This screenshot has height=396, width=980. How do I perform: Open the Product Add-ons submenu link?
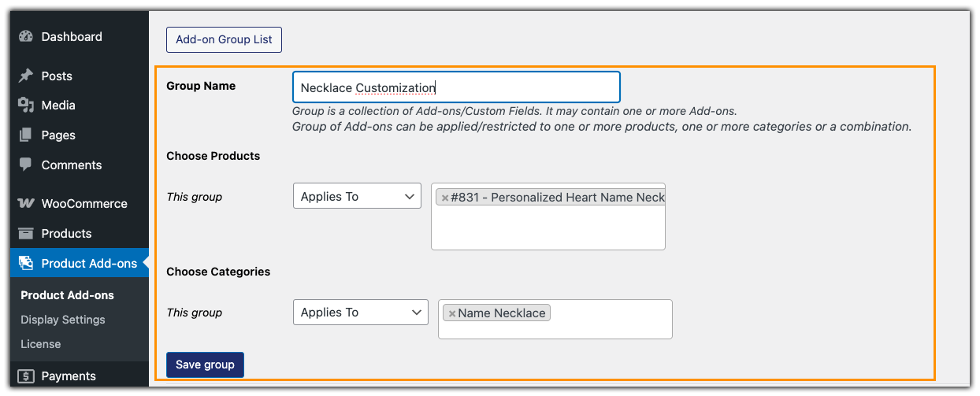tap(67, 295)
